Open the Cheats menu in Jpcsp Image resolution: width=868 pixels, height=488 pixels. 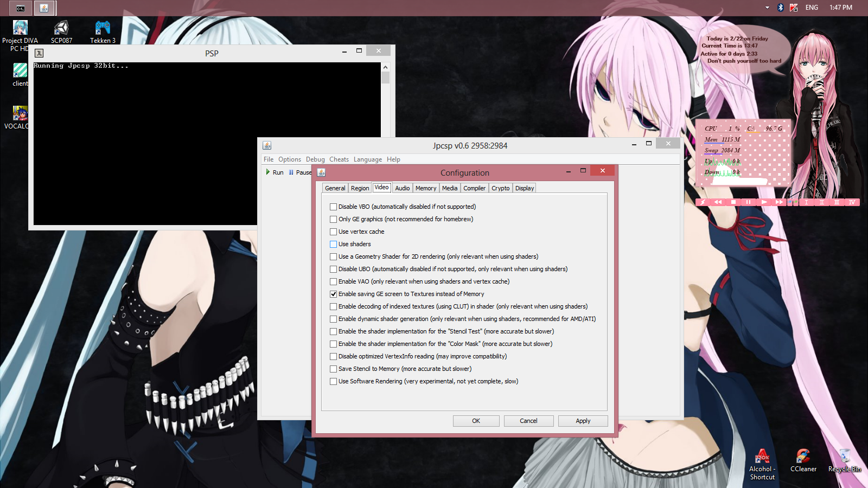click(339, 159)
